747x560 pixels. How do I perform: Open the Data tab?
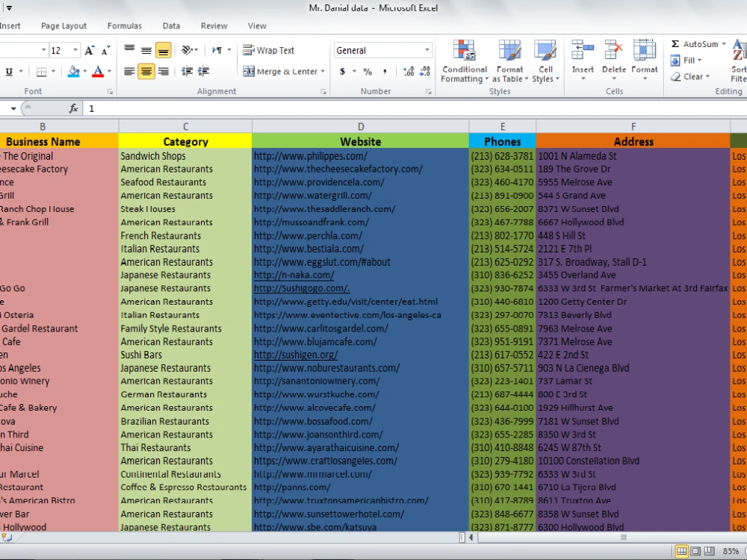pos(171,25)
